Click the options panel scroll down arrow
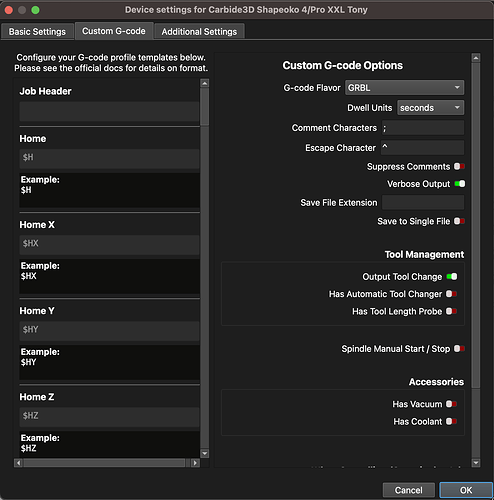The image size is (494, 500). (476, 463)
